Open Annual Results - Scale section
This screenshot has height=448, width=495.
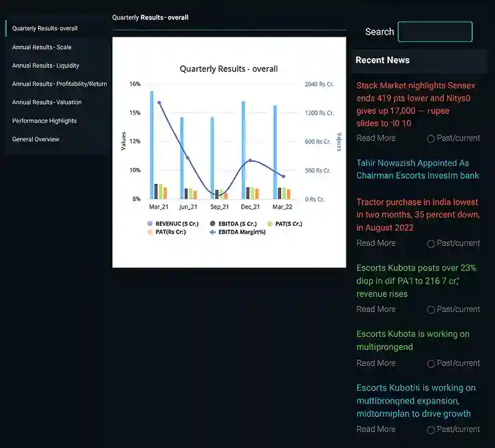pyautogui.click(x=42, y=47)
